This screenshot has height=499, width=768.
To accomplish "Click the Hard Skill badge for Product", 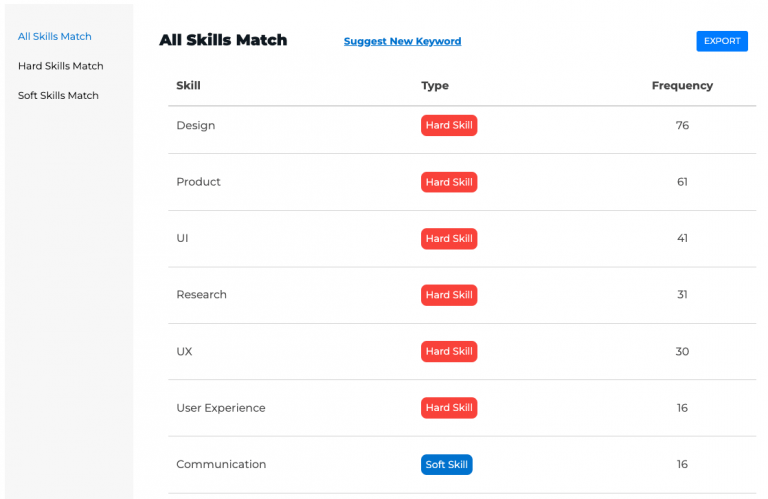I will (x=449, y=182).
